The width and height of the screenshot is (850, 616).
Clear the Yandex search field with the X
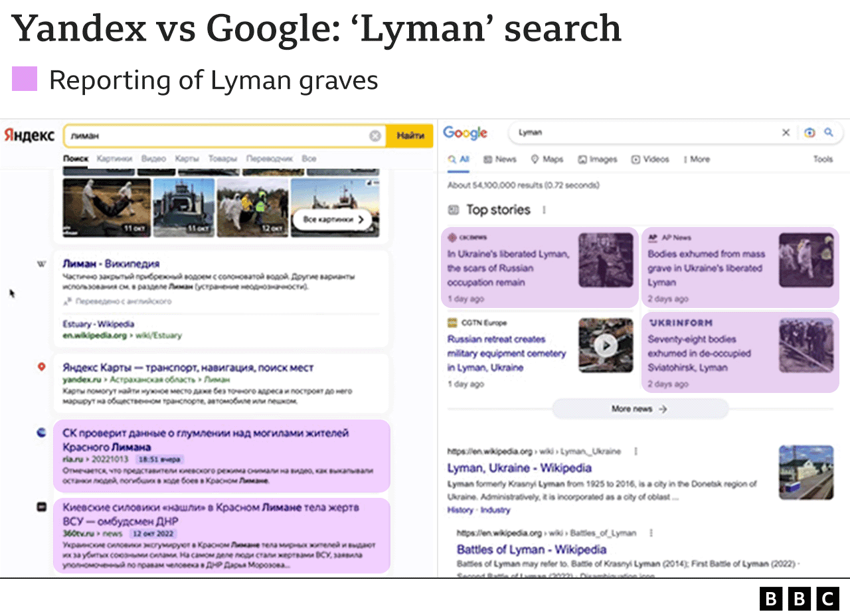point(375,135)
